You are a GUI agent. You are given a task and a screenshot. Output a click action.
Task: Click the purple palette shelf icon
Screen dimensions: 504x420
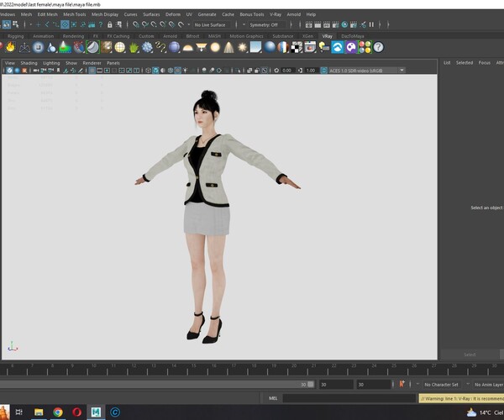coord(351,47)
